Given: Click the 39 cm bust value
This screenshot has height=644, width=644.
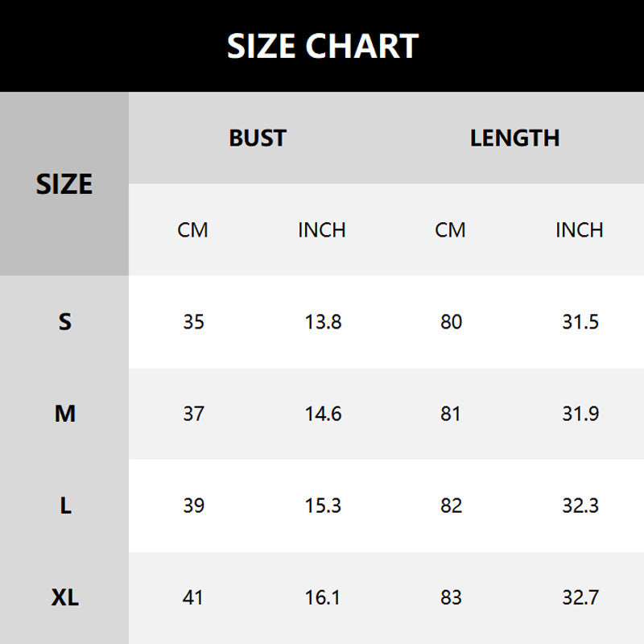Looking at the screenshot, I should (x=193, y=506).
